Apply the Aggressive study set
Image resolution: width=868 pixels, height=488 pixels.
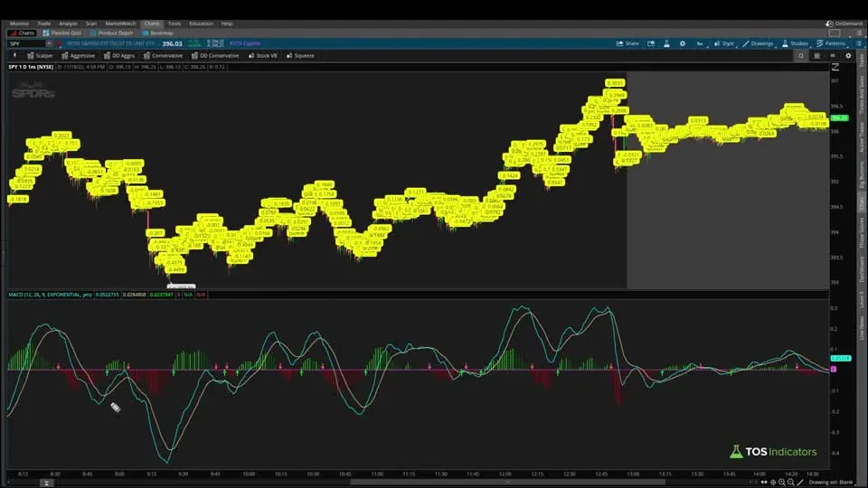coord(78,56)
